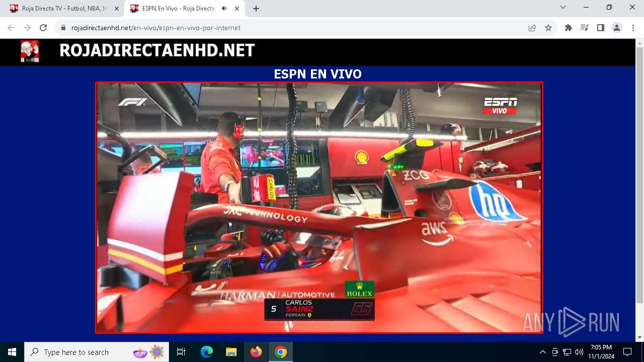
Task: Click the ESPN live video player
Action: pyautogui.click(x=319, y=207)
